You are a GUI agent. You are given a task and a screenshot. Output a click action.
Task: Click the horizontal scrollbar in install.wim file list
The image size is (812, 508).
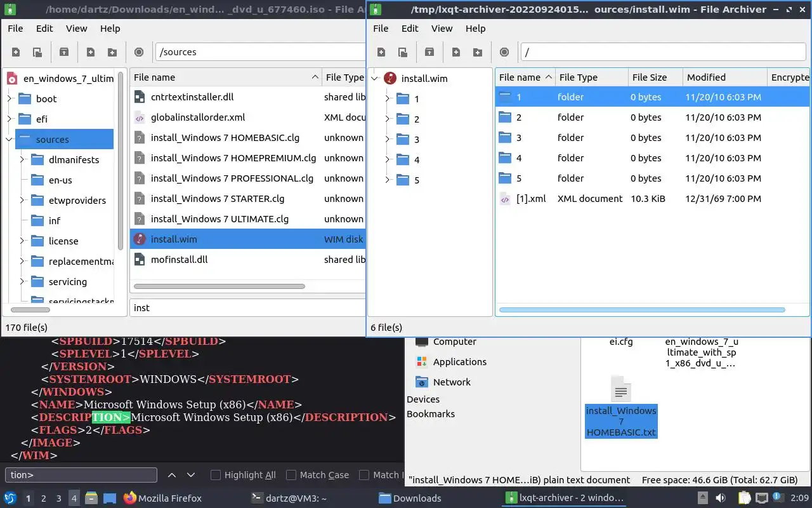coord(642,310)
